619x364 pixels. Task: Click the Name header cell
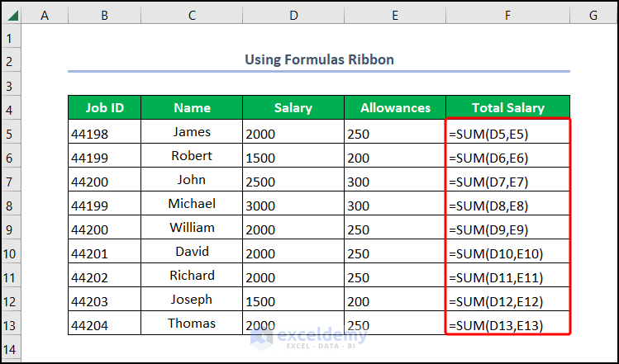coord(192,107)
